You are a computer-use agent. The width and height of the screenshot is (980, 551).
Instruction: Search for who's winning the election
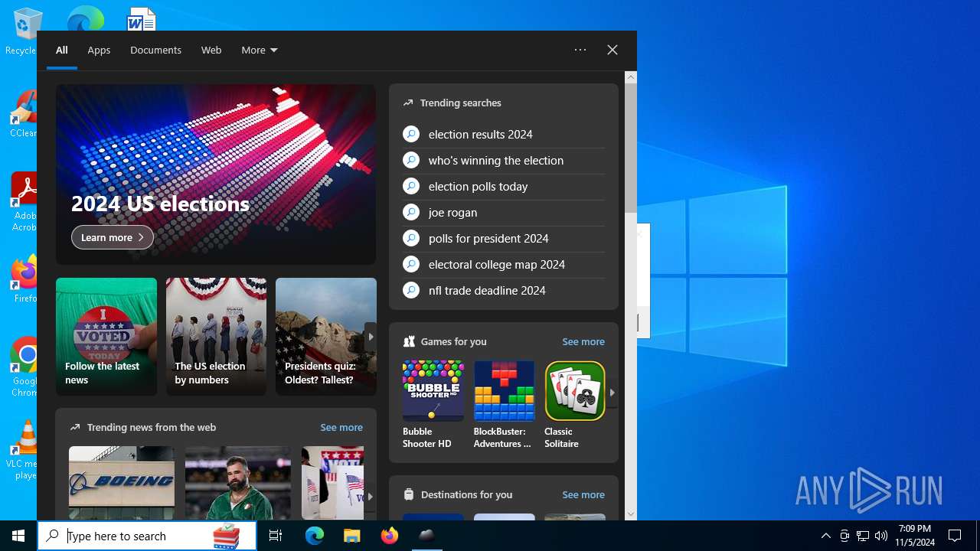pyautogui.click(x=504, y=161)
